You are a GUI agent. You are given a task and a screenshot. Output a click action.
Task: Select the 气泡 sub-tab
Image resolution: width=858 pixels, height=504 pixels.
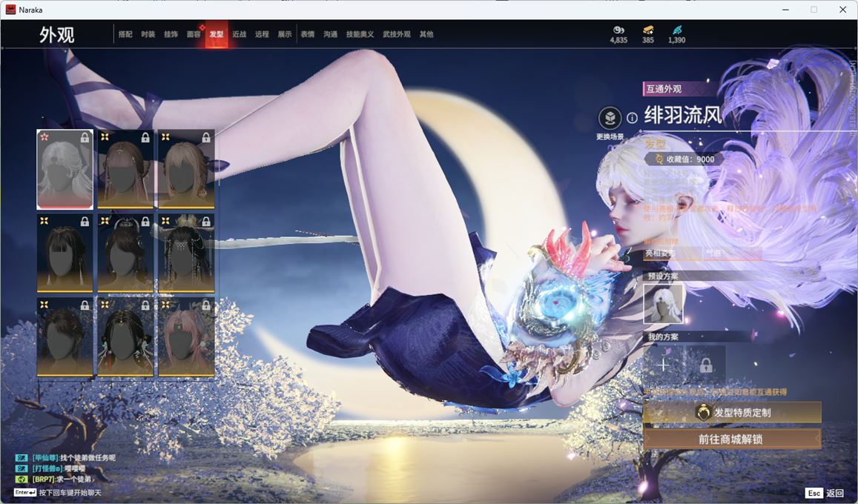click(732, 253)
